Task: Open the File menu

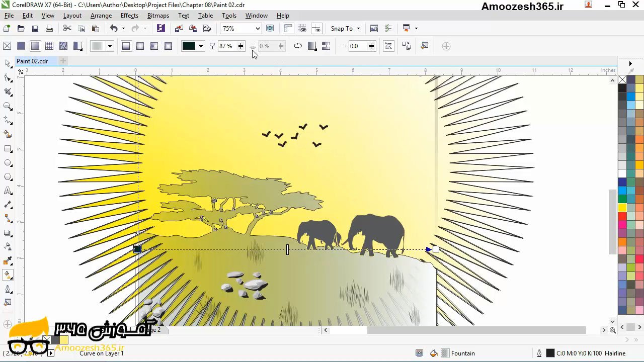Action: click(9, 16)
